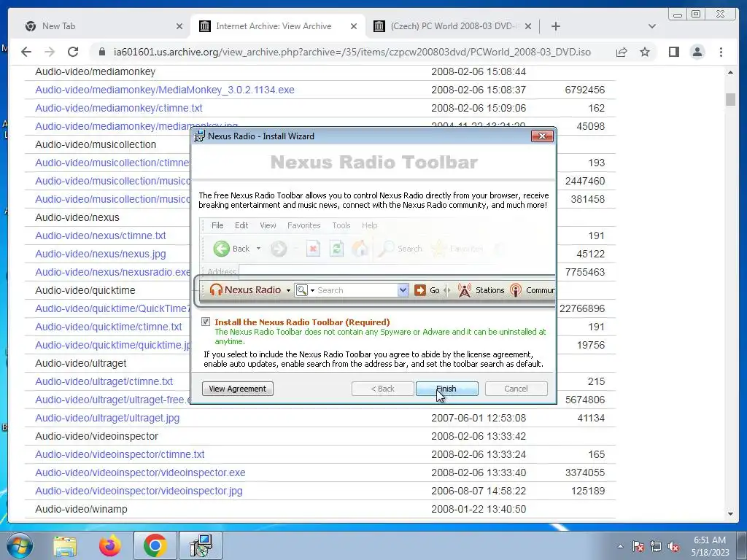Toggle Install the Nexus Radio Toolbar checkbox
Screen dimensions: 747x560
point(206,322)
